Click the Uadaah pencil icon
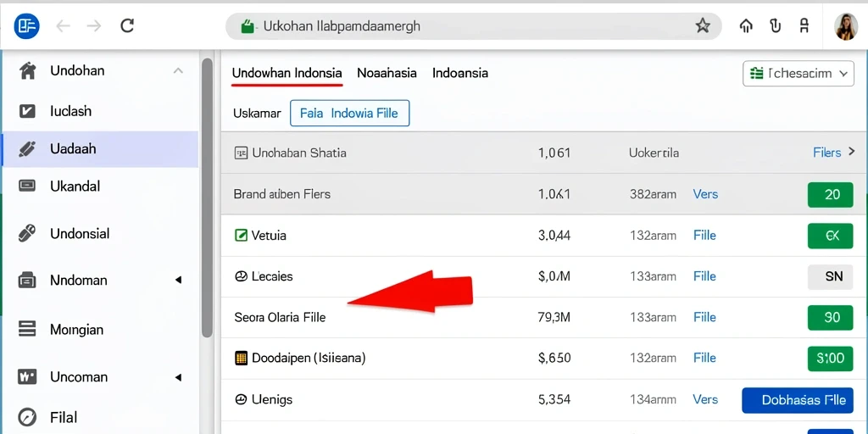 [x=27, y=149]
